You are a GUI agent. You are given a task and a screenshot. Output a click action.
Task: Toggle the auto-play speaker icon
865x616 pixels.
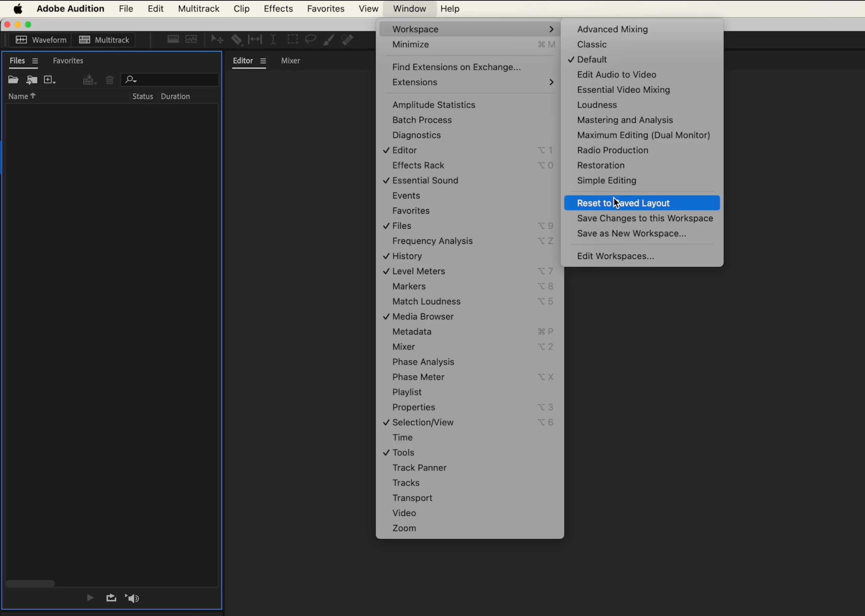pyautogui.click(x=132, y=598)
